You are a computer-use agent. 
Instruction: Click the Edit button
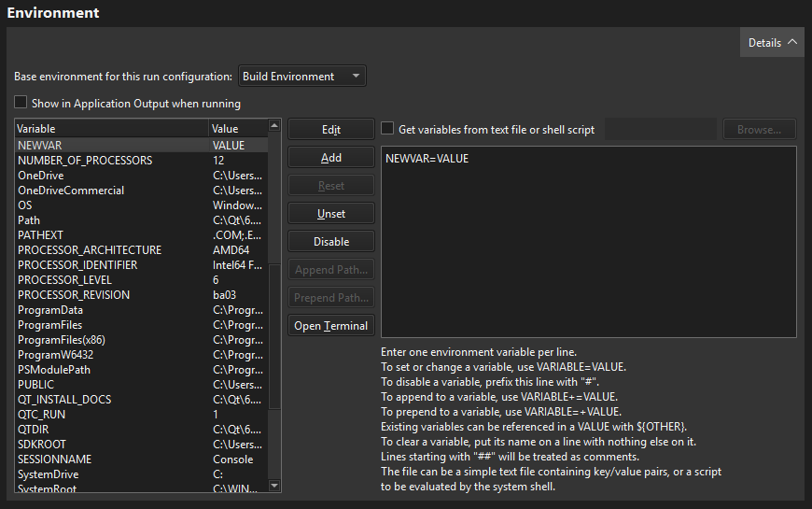coord(331,129)
